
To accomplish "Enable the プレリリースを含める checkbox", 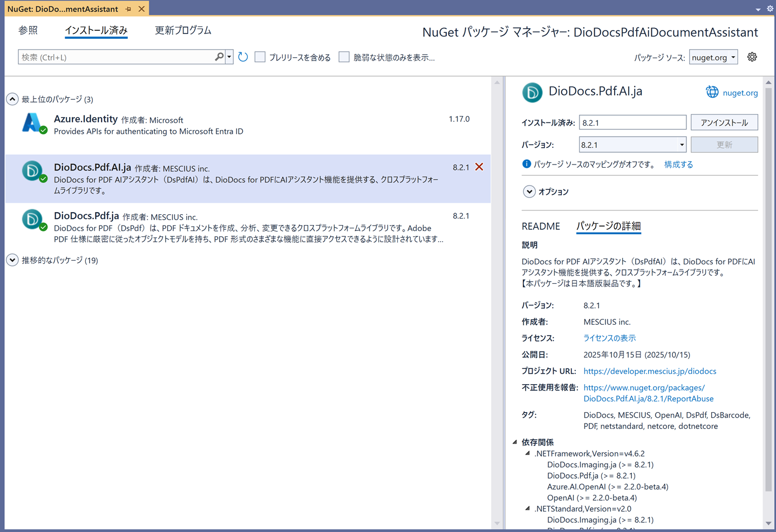I will point(260,57).
